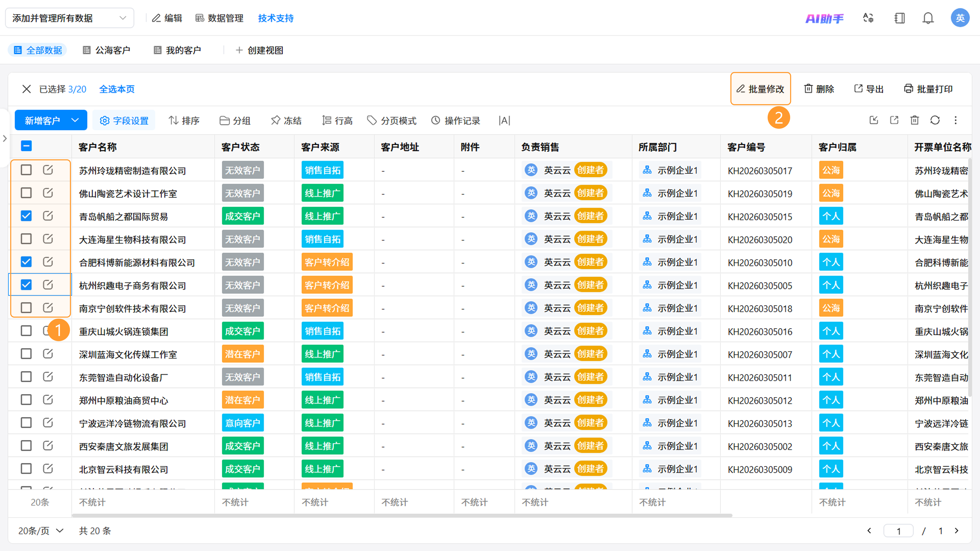Check the 苏州玲珑精密制造有限公司 row checkbox
Screen dimensions: 980x551
click(26, 170)
